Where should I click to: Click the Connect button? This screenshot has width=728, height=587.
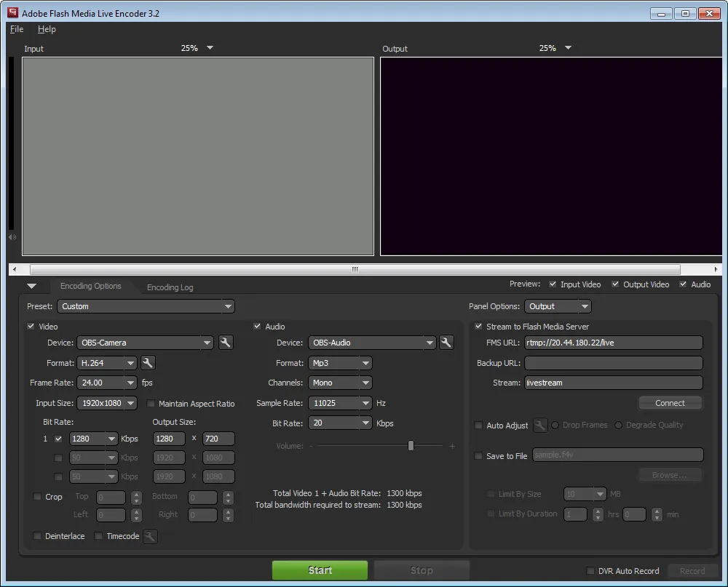(670, 403)
